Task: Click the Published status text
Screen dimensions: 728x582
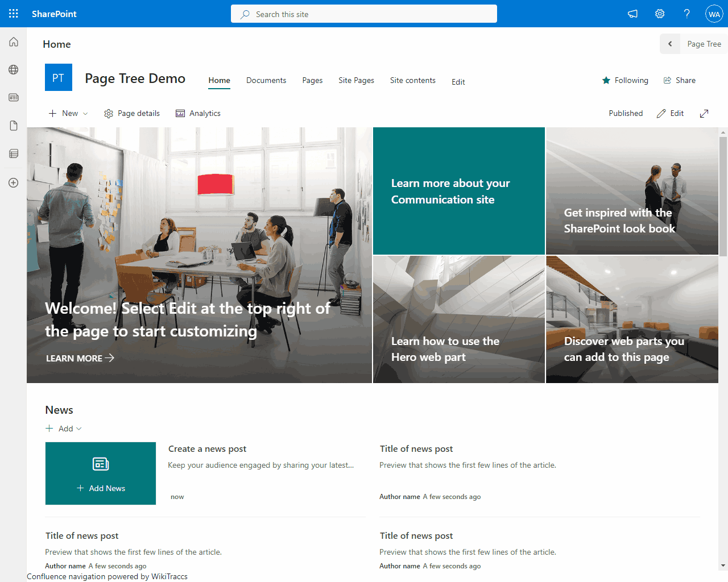Action: click(x=626, y=113)
